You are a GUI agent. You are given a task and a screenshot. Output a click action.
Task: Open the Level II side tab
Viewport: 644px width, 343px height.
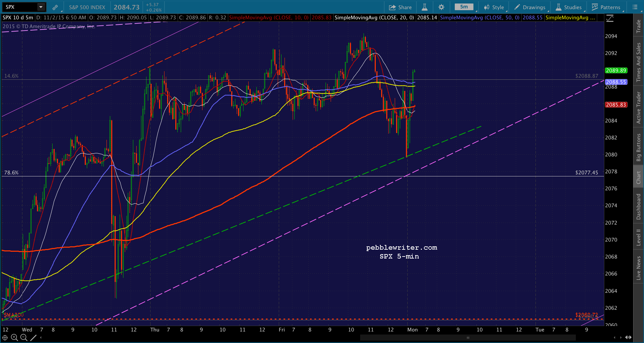pyautogui.click(x=639, y=237)
